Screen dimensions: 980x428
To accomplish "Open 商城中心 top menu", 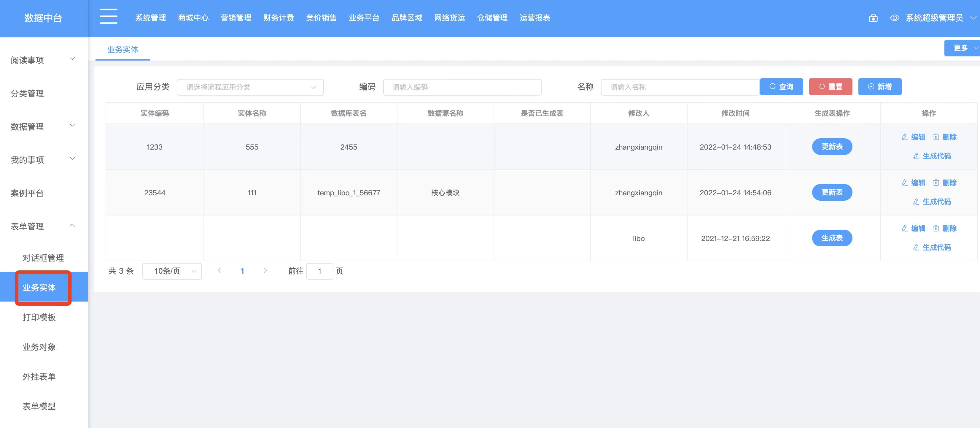I will 193,18.
